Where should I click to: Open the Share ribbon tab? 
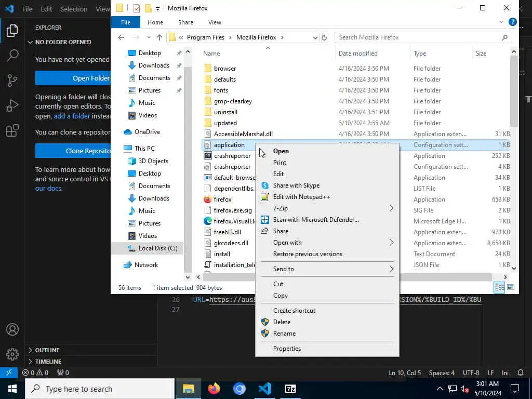click(185, 22)
